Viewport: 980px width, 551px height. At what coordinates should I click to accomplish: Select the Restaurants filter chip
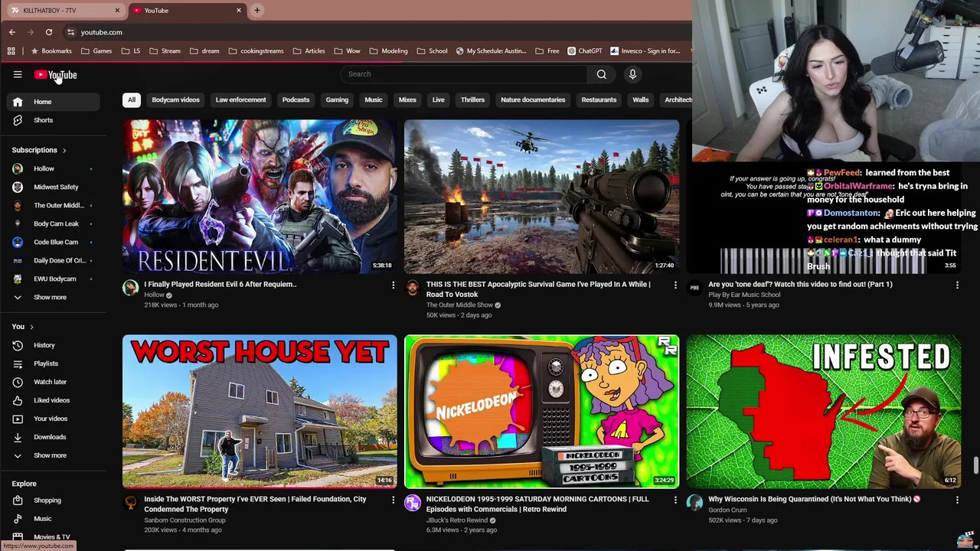(599, 99)
